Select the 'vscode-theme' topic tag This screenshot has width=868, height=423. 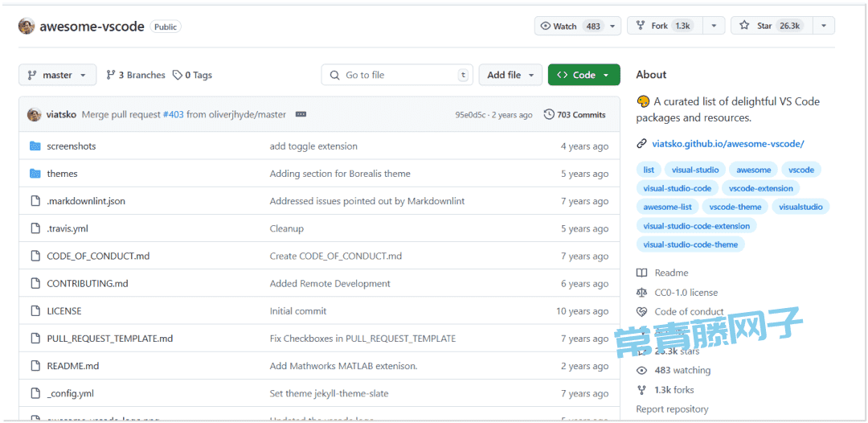[x=735, y=207]
